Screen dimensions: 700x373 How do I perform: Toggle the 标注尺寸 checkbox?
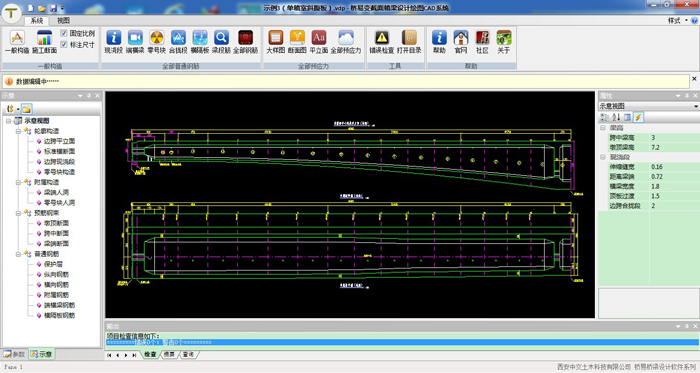pos(64,45)
